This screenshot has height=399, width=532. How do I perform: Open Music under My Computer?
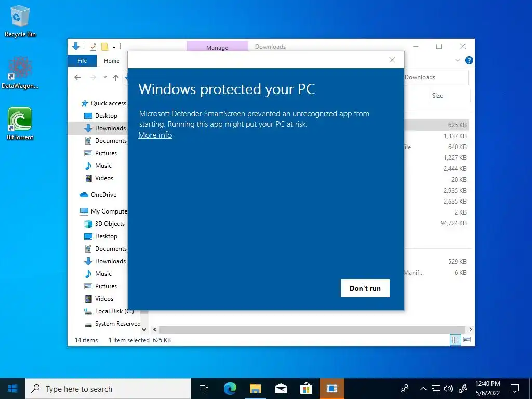point(98,274)
